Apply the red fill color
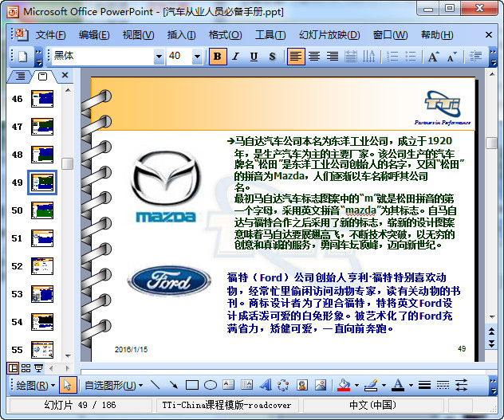This screenshot has height=420, width=504. click(x=344, y=385)
